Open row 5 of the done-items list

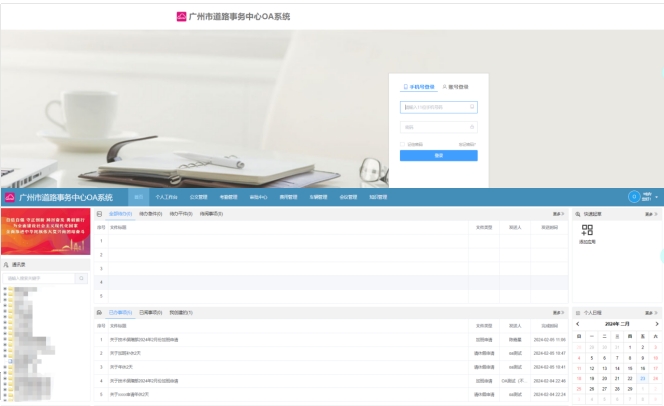coord(331,394)
